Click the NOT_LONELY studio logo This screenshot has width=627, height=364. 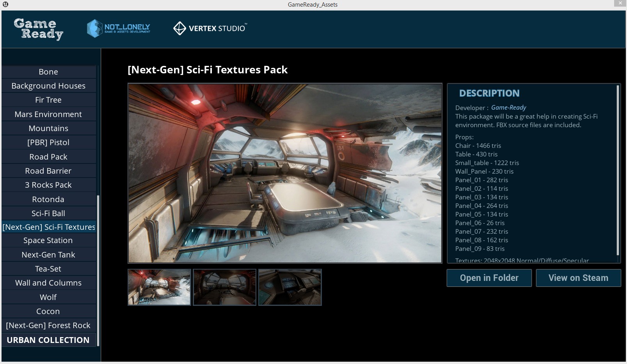(x=119, y=28)
